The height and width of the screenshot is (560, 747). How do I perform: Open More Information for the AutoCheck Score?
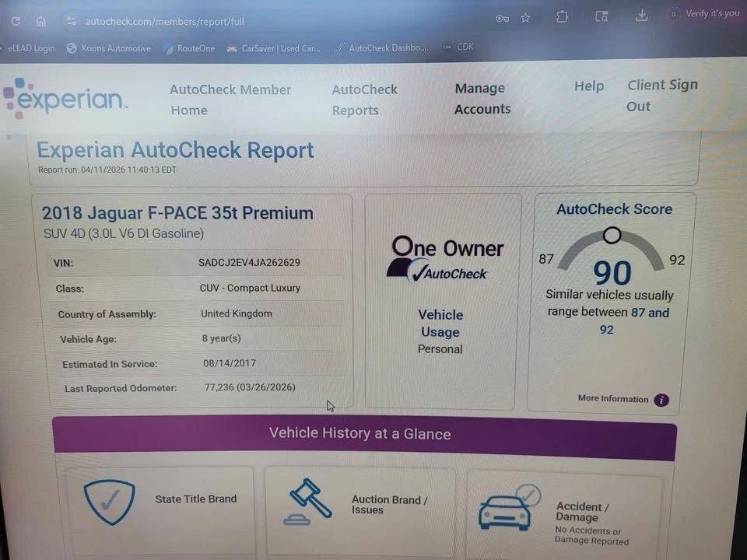pos(612,398)
